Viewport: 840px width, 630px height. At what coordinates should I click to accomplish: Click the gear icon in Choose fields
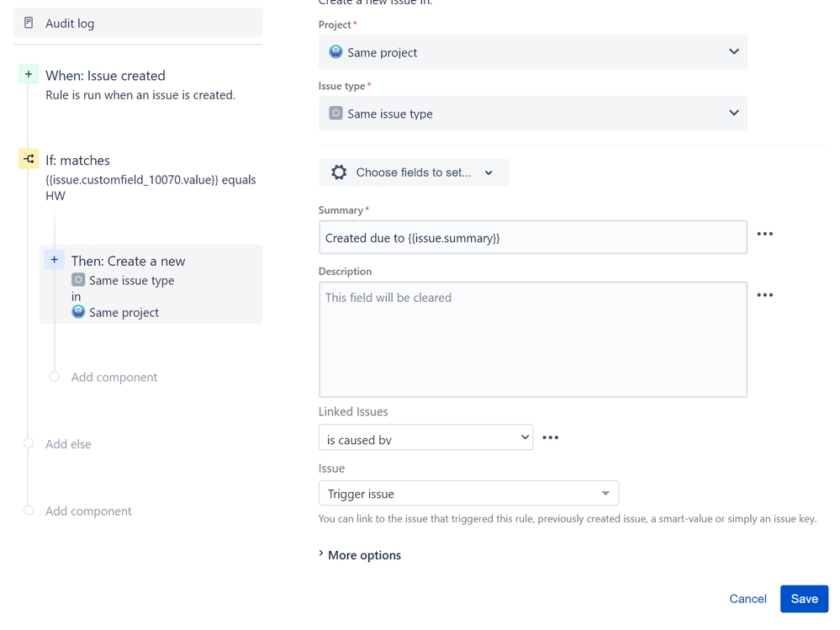tap(339, 172)
